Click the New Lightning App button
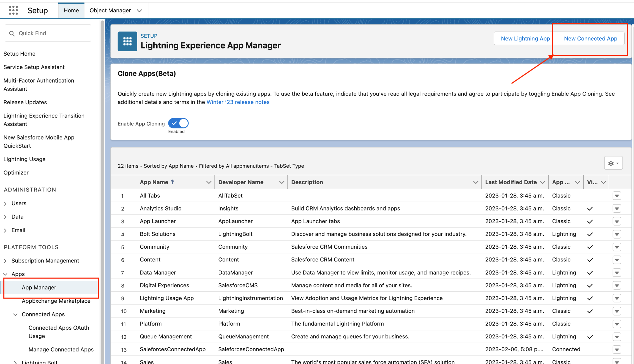Screen dimensions: 634x364 pyautogui.click(x=525, y=39)
